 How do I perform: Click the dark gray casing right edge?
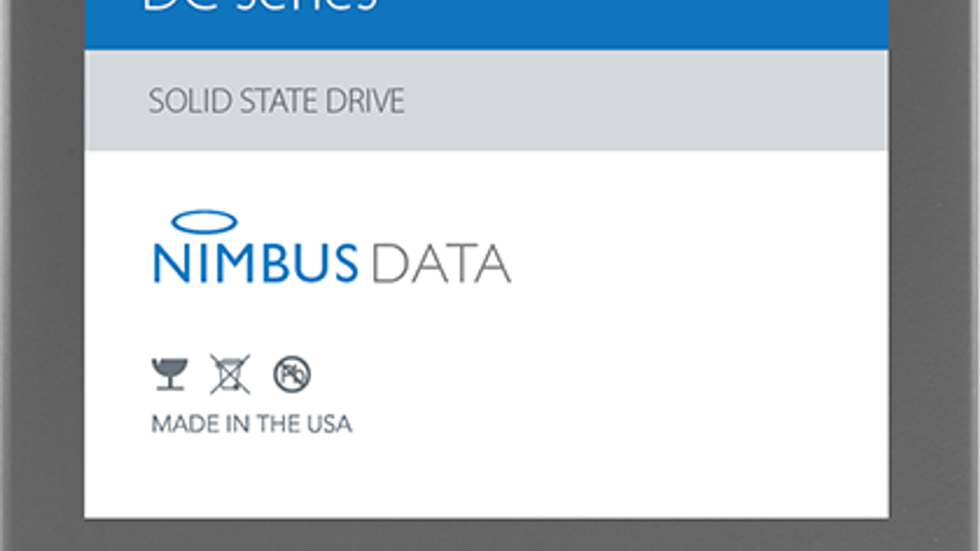pos(931,275)
